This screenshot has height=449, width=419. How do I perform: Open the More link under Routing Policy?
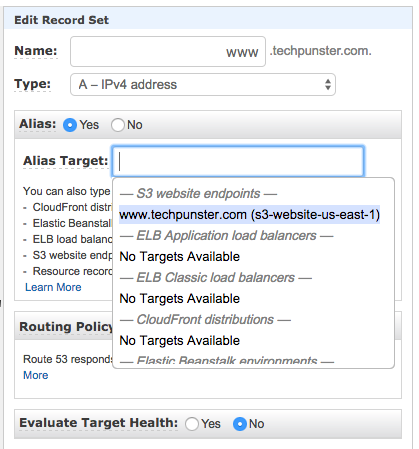[35, 375]
